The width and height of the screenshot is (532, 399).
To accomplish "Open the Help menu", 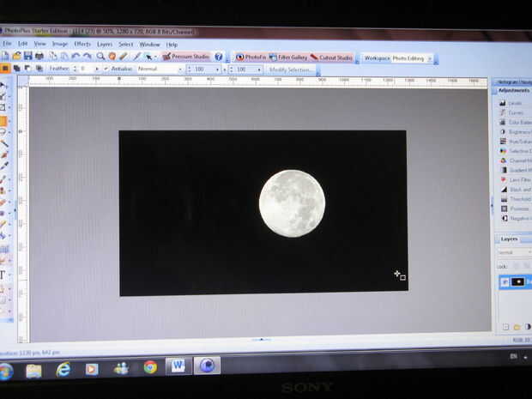I will click(x=172, y=45).
